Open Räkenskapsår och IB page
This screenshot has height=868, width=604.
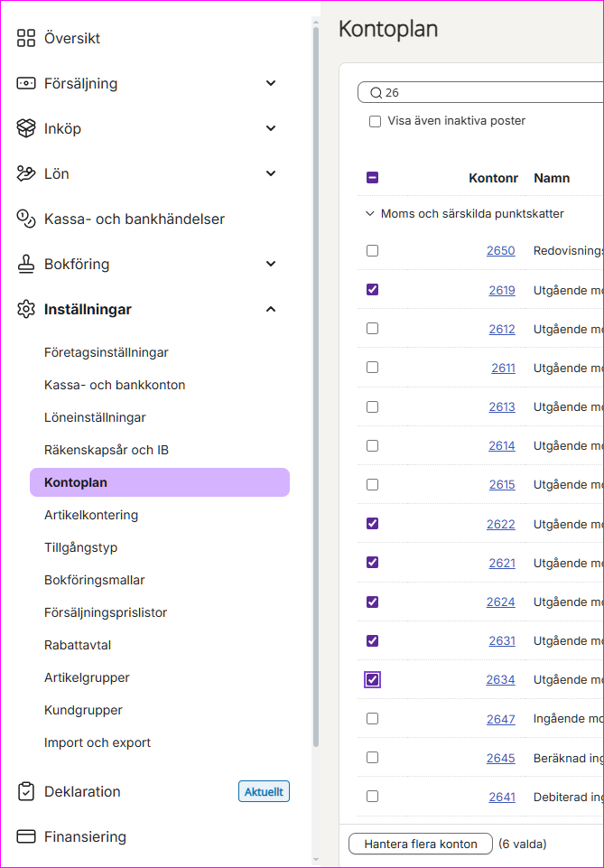click(x=107, y=450)
